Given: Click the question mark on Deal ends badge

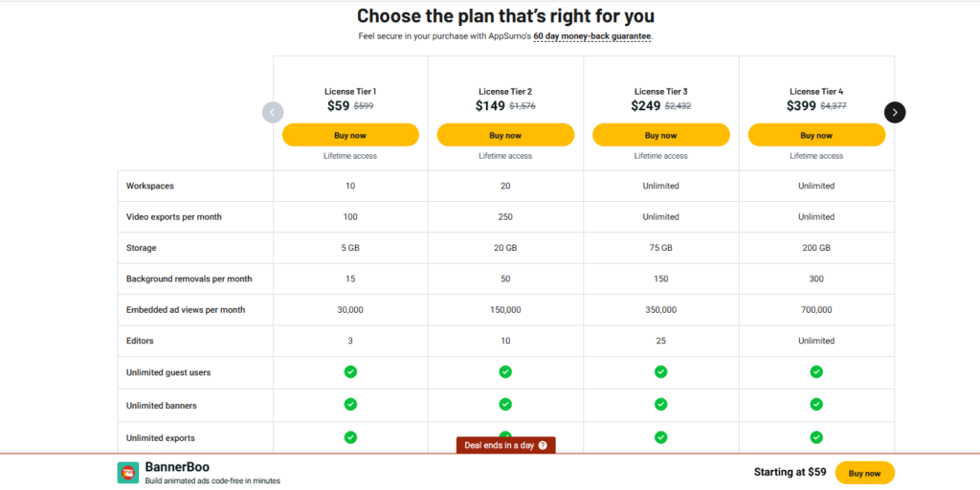Looking at the screenshot, I should (x=543, y=446).
